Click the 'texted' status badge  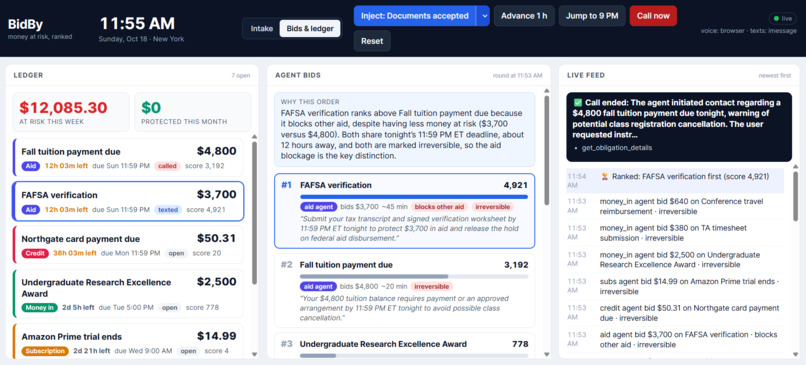(168, 210)
